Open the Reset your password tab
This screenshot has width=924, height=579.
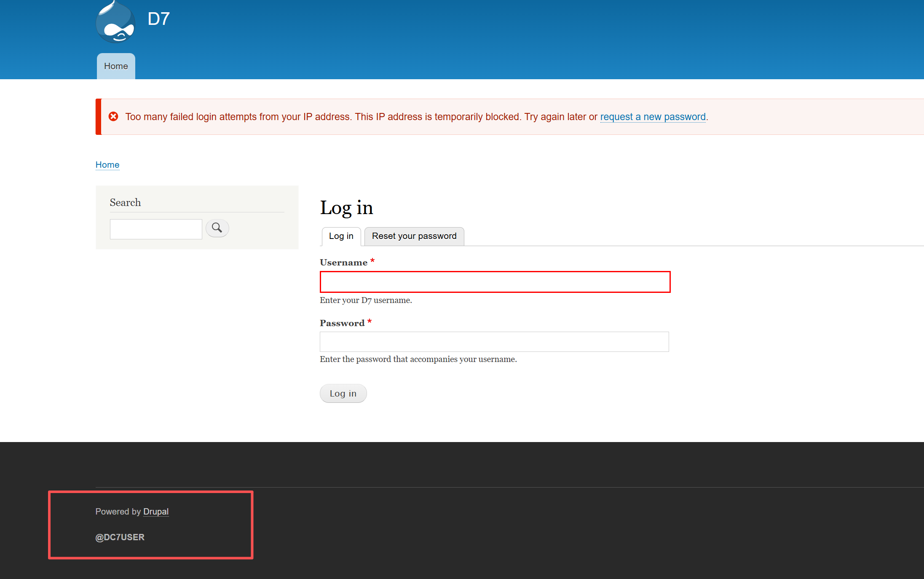click(414, 236)
